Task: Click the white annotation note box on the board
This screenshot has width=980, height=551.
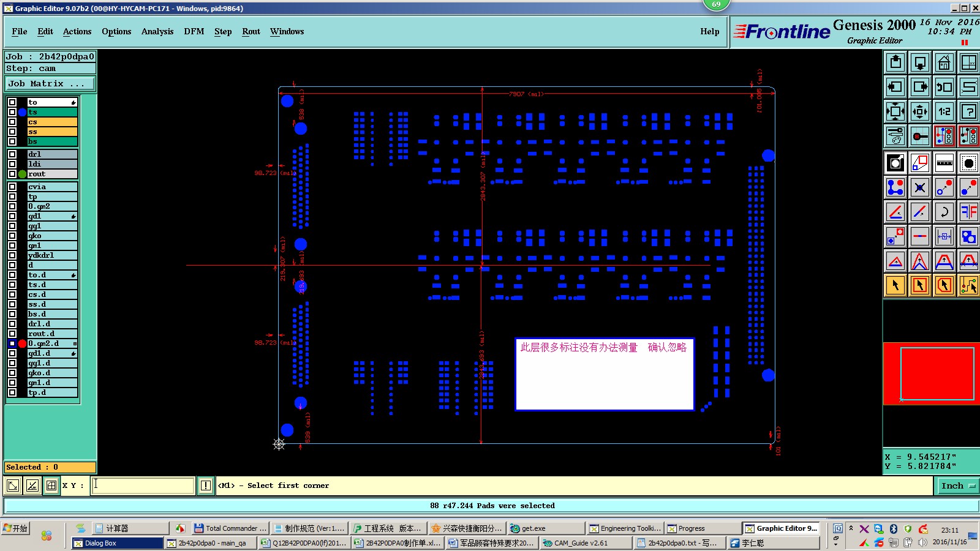Action: point(605,374)
